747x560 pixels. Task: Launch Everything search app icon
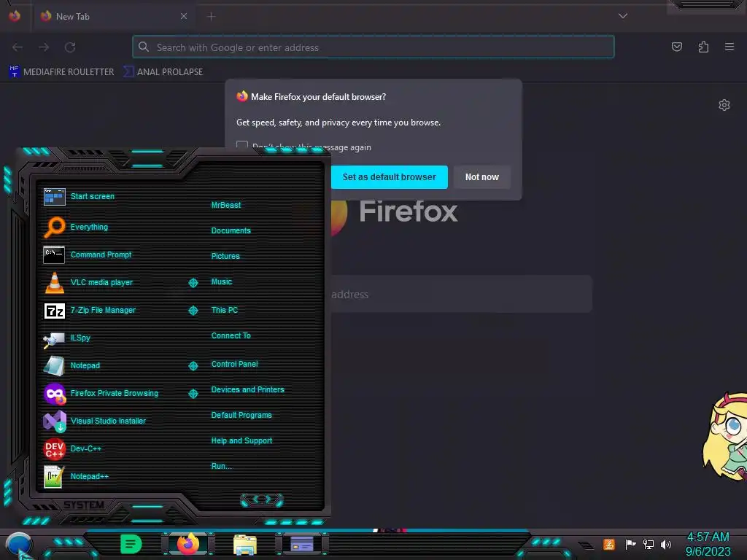pos(54,227)
